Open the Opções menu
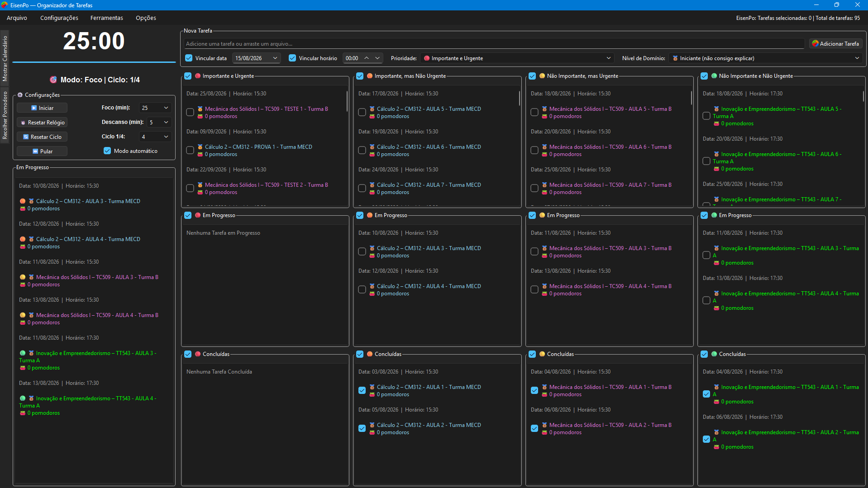868x488 pixels. 146,18
